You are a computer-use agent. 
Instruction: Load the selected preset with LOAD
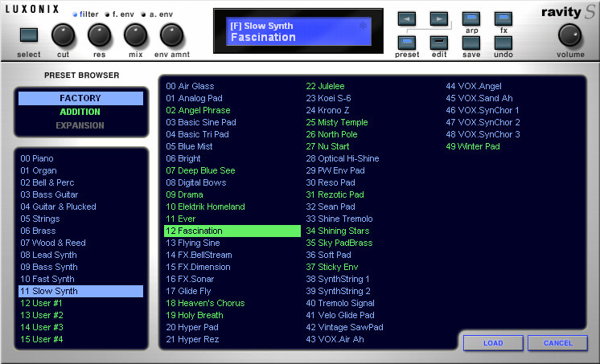click(493, 343)
